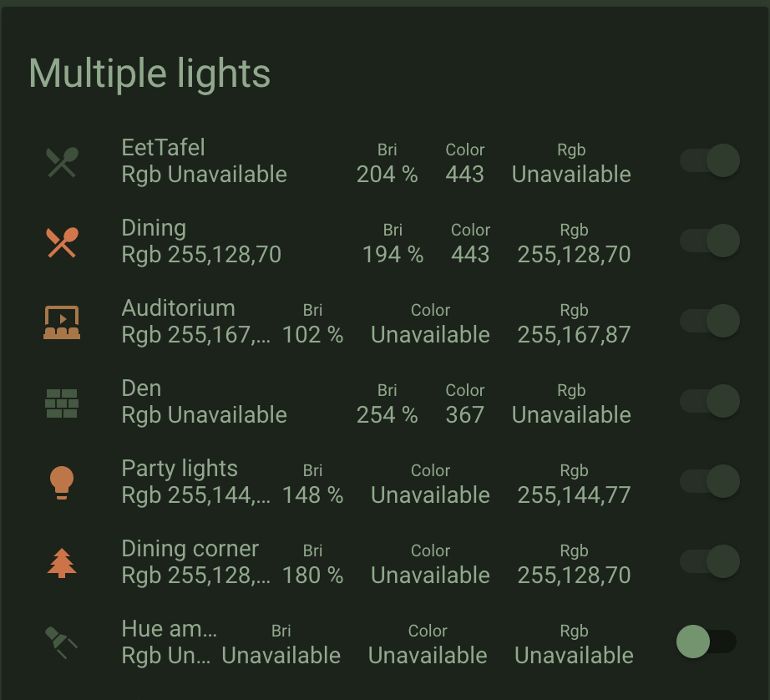Click the brick wall icon for Den
Viewport: 770px width, 700px height.
pyautogui.click(x=61, y=401)
